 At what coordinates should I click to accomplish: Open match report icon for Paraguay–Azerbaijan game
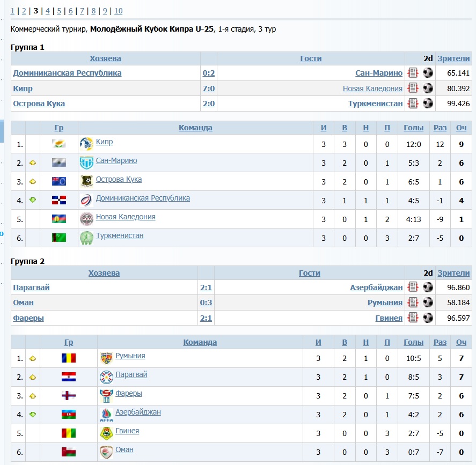[413, 287]
